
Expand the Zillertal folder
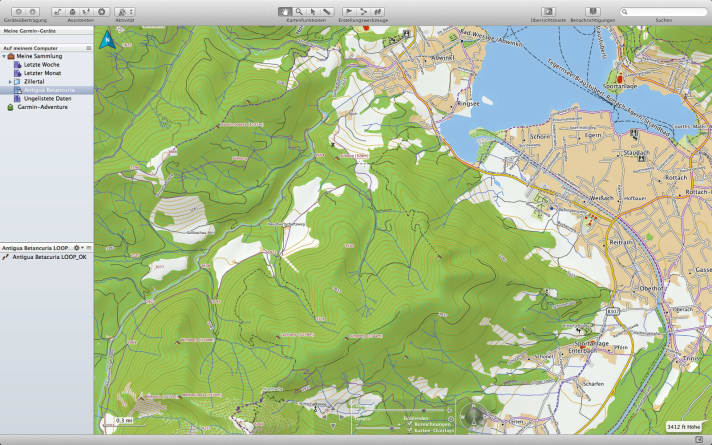(x=10, y=81)
